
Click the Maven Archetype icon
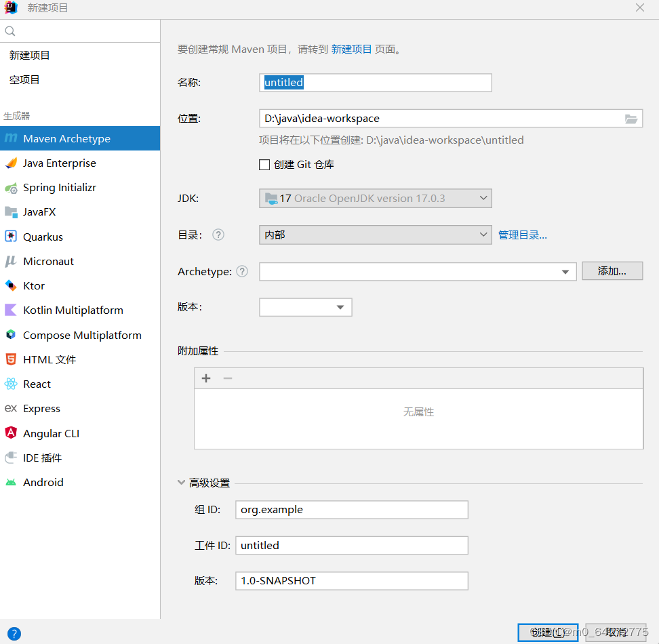point(11,138)
